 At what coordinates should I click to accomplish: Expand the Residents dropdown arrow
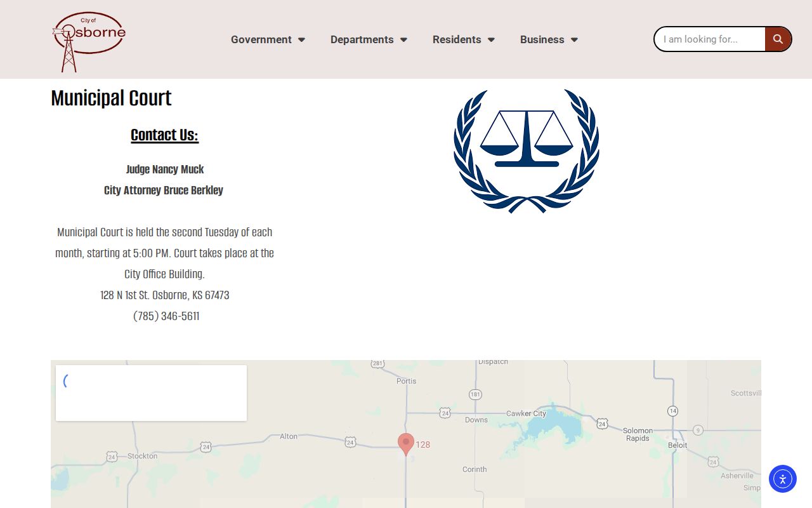(x=491, y=39)
